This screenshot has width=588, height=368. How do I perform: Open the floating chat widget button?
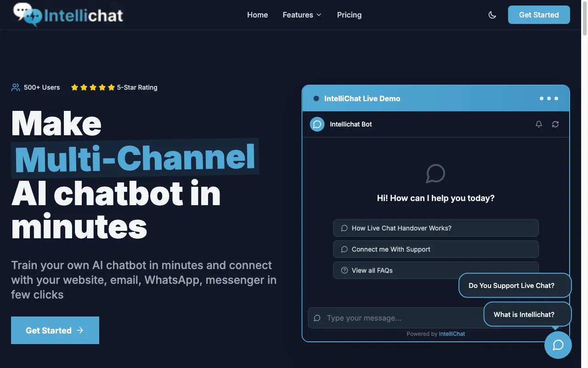tap(558, 345)
